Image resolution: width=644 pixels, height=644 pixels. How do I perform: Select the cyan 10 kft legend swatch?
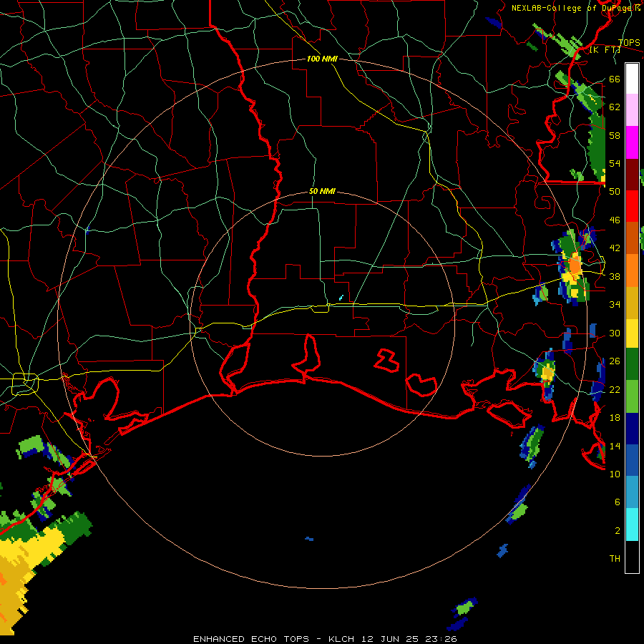(x=632, y=525)
